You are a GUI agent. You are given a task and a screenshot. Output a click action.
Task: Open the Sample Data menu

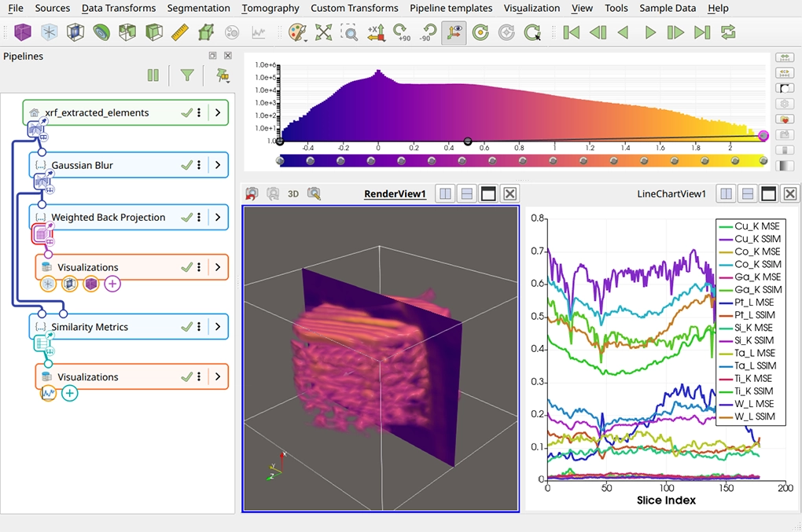coord(668,8)
